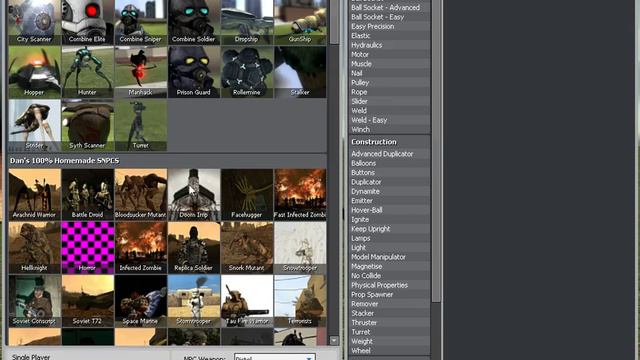This screenshot has height=360, width=640.
Task: Click the Horror icon with missing texture
Action: pyautogui.click(x=87, y=248)
